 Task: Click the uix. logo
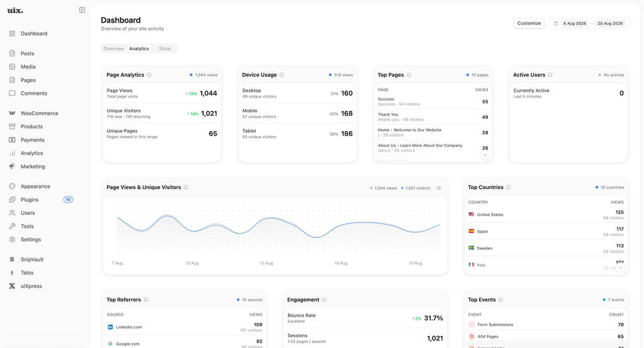click(x=15, y=10)
